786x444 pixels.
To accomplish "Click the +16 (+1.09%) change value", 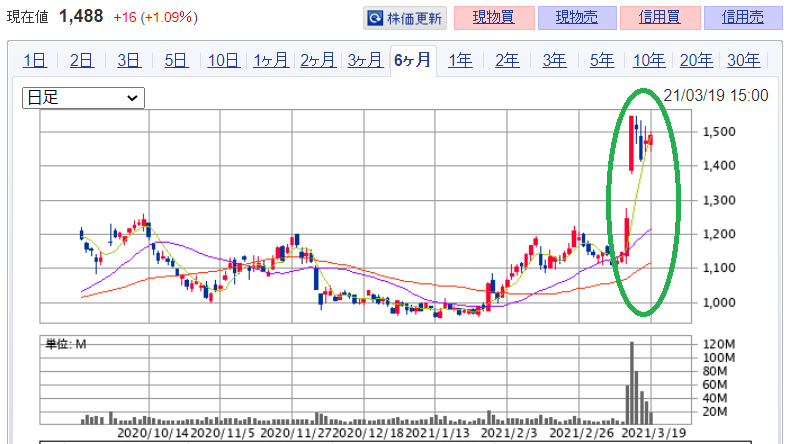I will coord(155,18).
